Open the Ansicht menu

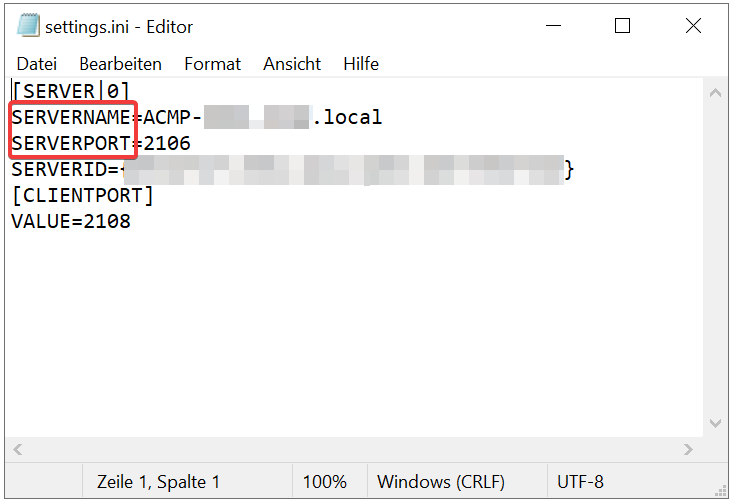tap(292, 64)
